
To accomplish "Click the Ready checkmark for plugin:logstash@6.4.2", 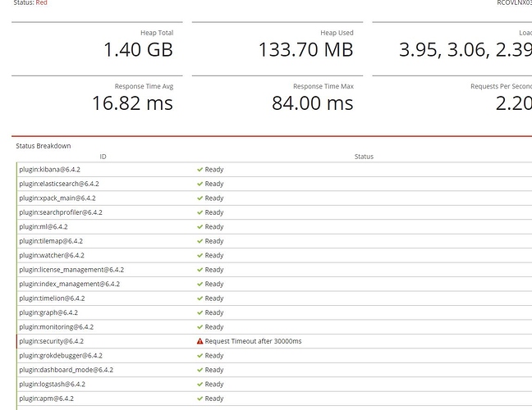I will (x=199, y=384).
